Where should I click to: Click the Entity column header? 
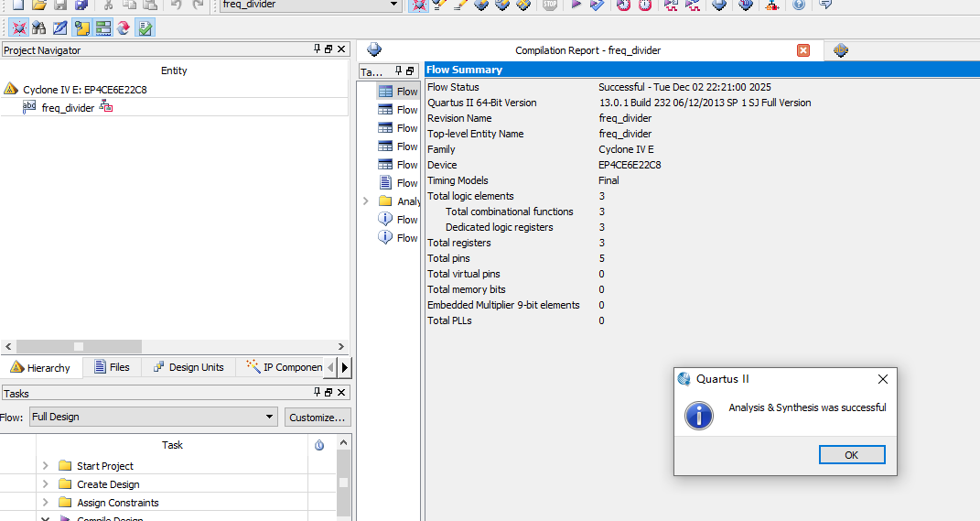pos(174,71)
